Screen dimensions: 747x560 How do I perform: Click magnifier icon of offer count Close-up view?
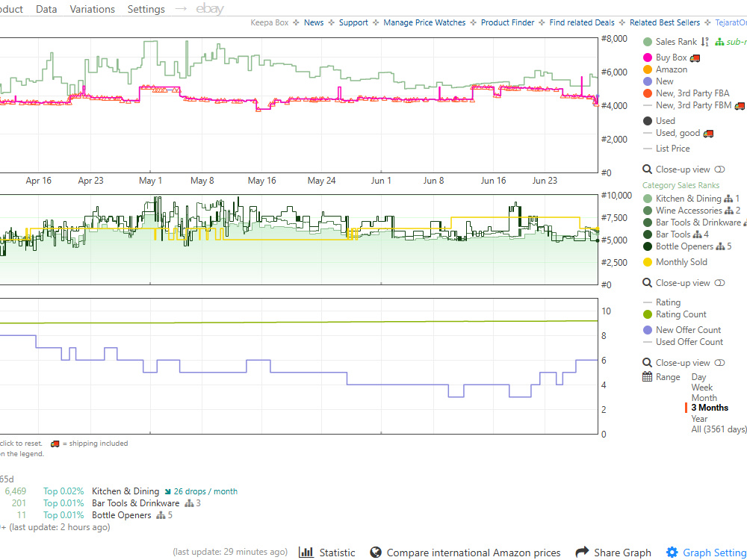click(x=647, y=363)
